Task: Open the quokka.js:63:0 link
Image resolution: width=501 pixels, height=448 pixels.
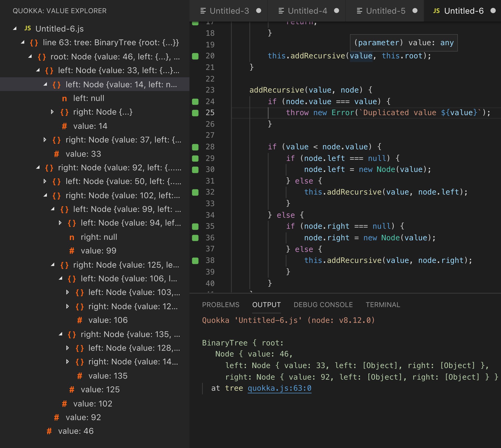Action: tap(279, 388)
